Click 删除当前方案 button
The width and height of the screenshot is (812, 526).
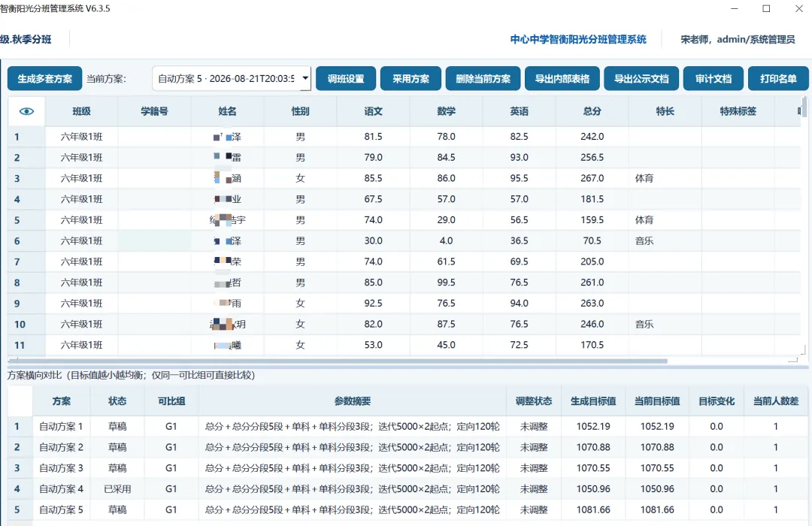pos(483,79)
